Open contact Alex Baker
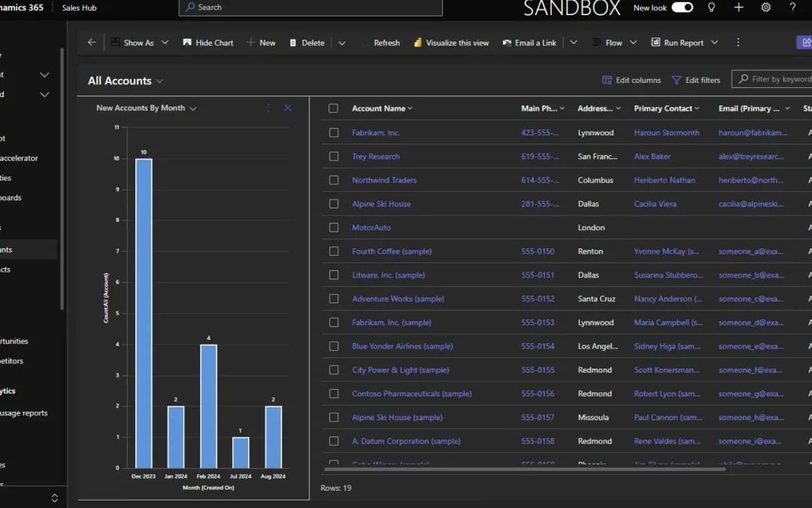 pyautogui.click(x=652, y=157)
